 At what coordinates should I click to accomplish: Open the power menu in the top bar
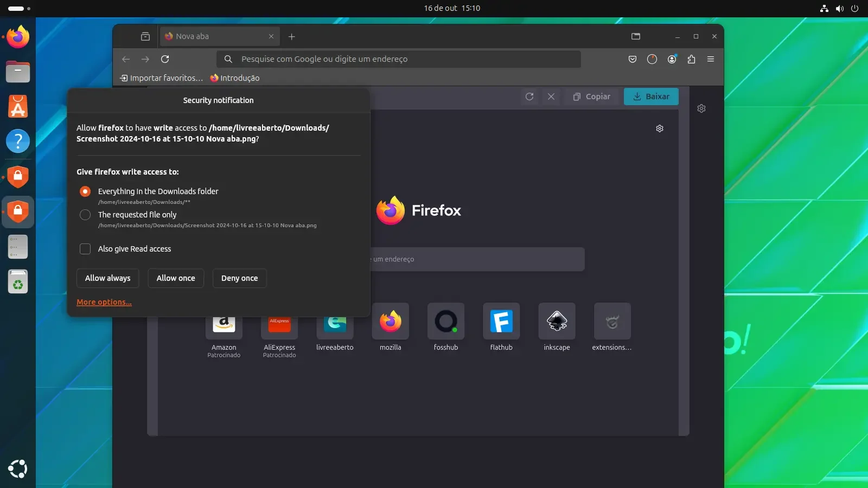tap(855, 8)
